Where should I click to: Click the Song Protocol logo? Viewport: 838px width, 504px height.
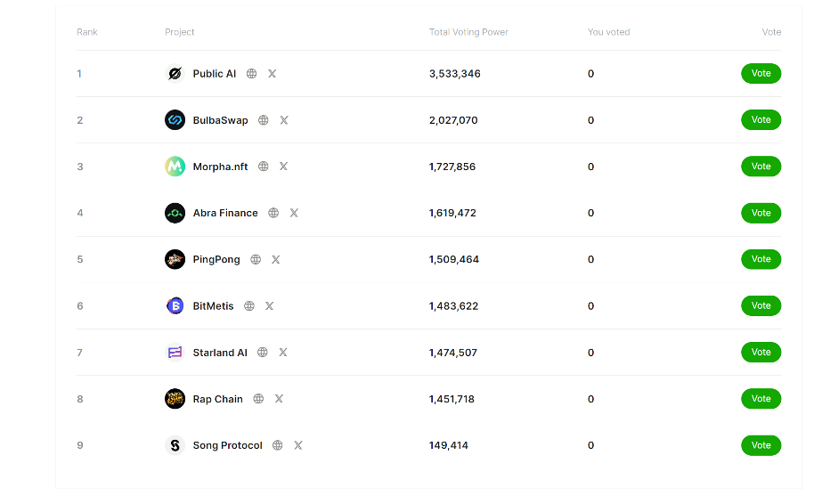coord(175,445)
